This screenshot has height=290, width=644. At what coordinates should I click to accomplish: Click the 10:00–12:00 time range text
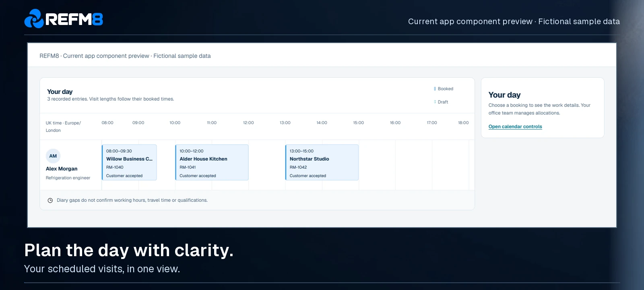[x=192, y=151]
